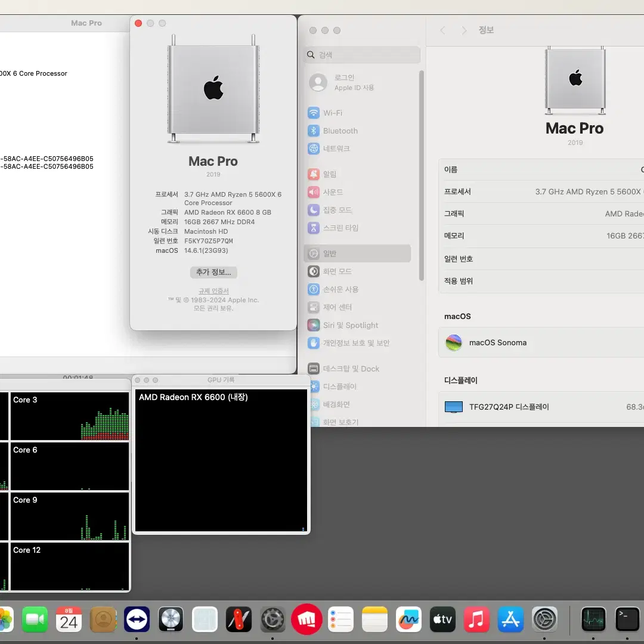Click AMD Radeon RX 6600 GPU graph
This screenshot has height=644, width=644.
click(221, 460)
